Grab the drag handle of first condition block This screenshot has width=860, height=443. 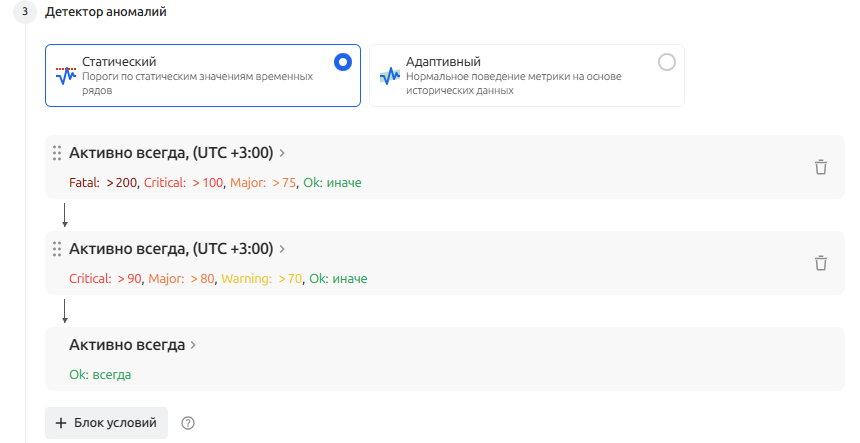tap(56, 153)
